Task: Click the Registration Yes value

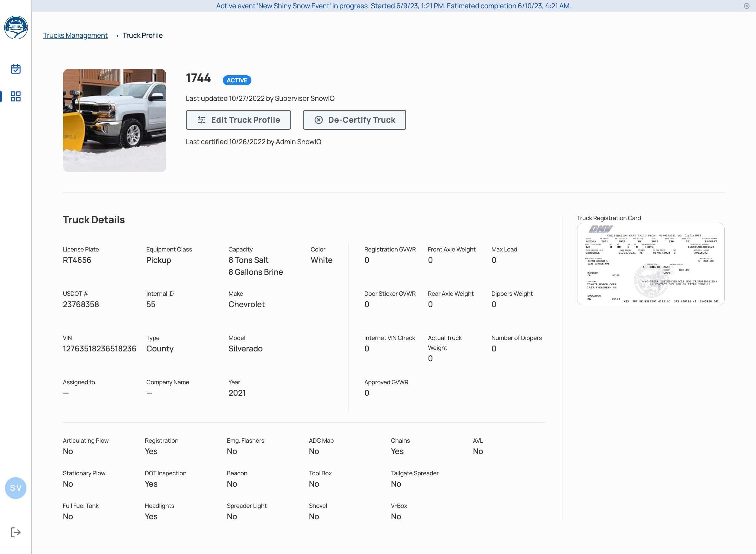Action: (x=151, y=451)
